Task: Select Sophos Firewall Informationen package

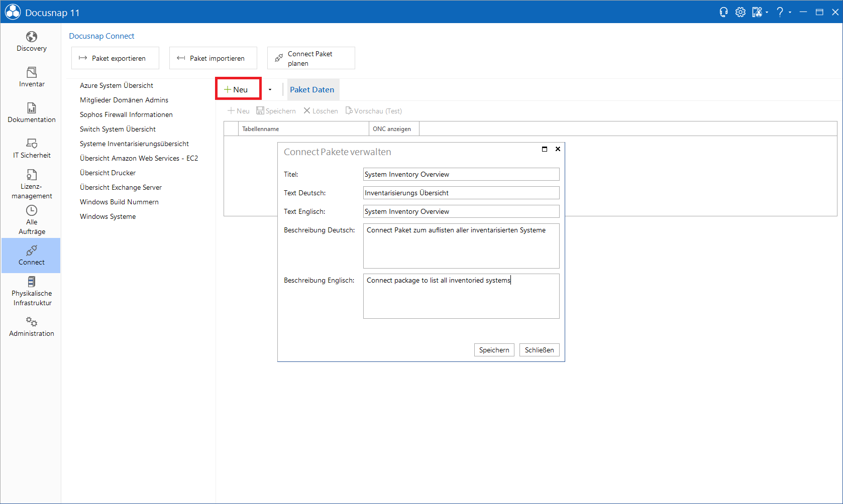Action: click(126, 114)
